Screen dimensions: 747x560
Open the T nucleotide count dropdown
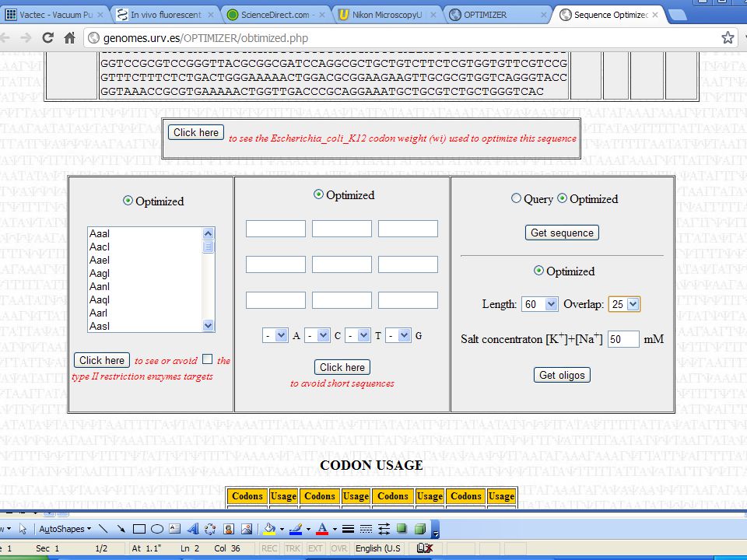[358, 336]
